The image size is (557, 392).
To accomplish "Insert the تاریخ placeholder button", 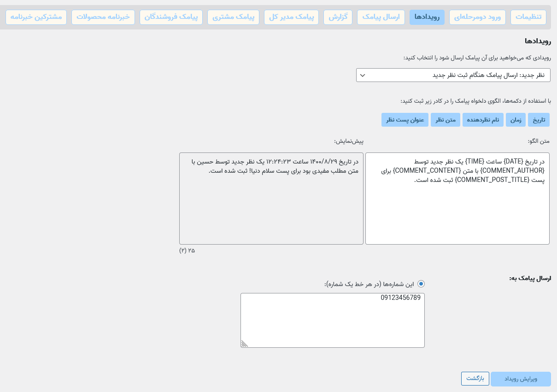I will coord(539,120).
